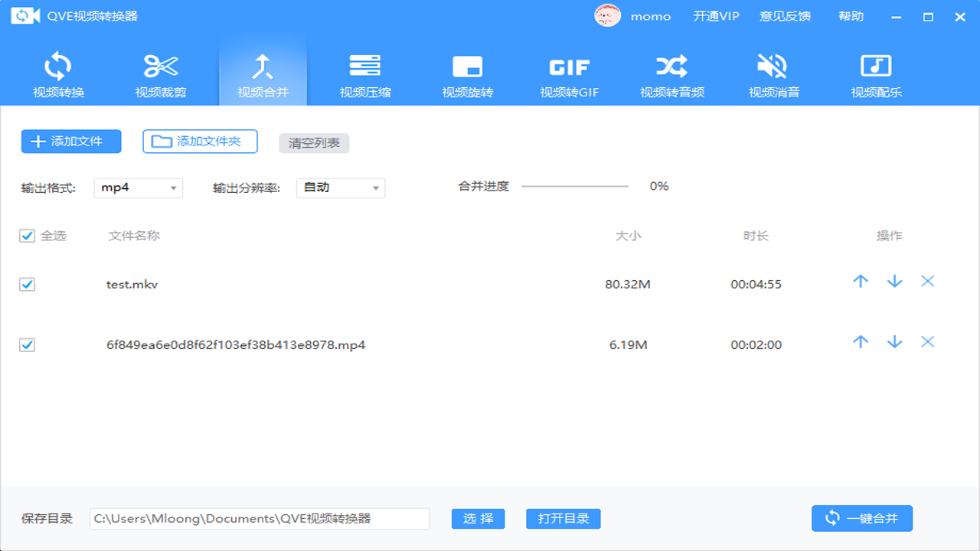Click the 一键合并 merge button
The height and width of the screenshot is (551, 980).
coord(862,518)
